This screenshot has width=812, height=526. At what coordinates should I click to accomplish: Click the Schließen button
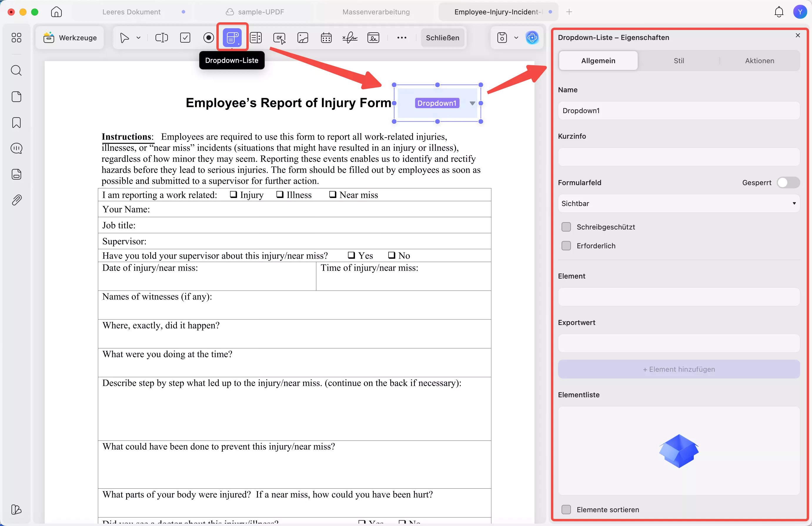442,38
